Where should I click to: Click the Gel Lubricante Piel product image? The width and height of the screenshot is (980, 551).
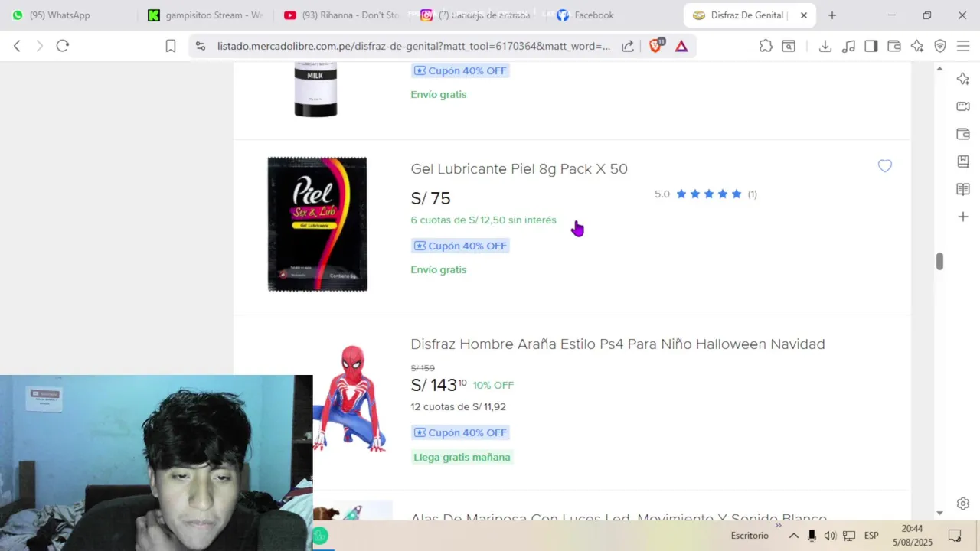(x=318, y=224)
